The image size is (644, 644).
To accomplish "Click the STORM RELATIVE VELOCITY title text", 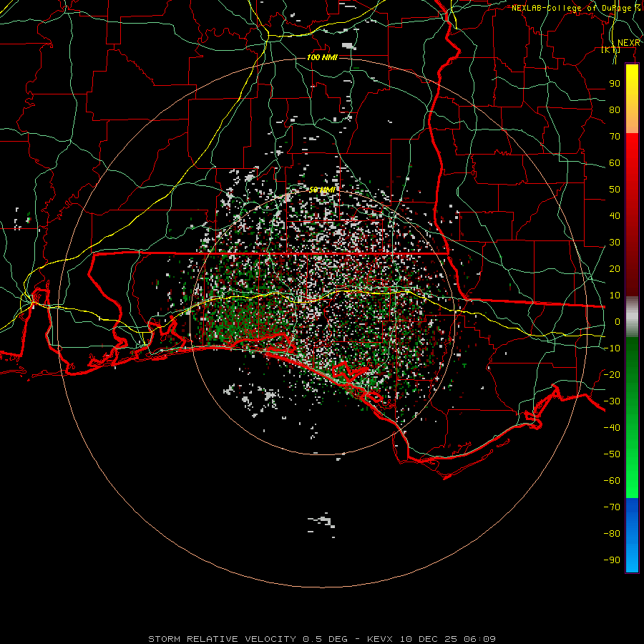I will (x=222, y=639).
